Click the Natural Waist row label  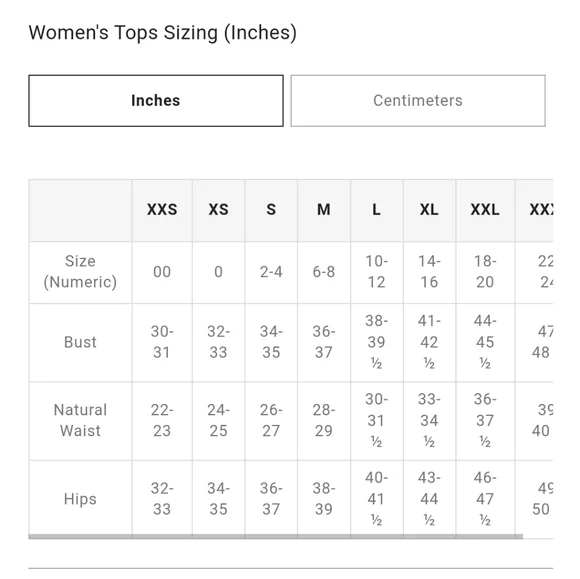tap(80, 421)
